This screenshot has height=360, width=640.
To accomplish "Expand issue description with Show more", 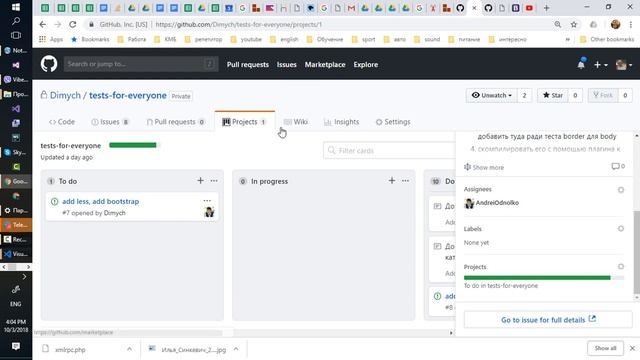I will point(484,167).
